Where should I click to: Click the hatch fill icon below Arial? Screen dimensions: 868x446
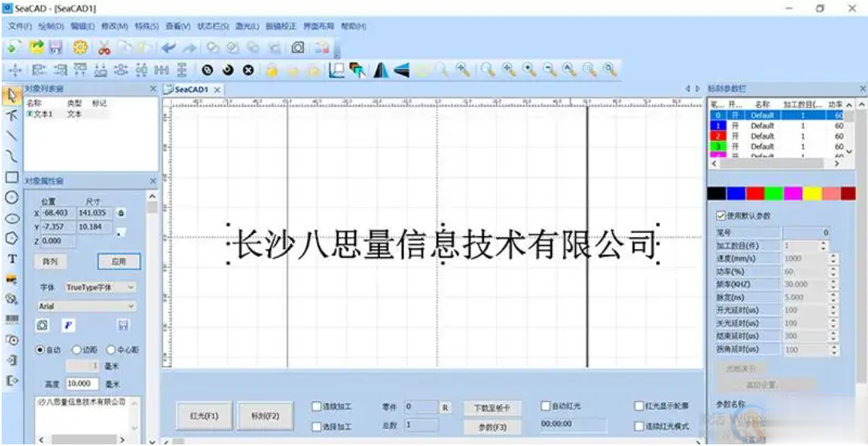[42, 325]
